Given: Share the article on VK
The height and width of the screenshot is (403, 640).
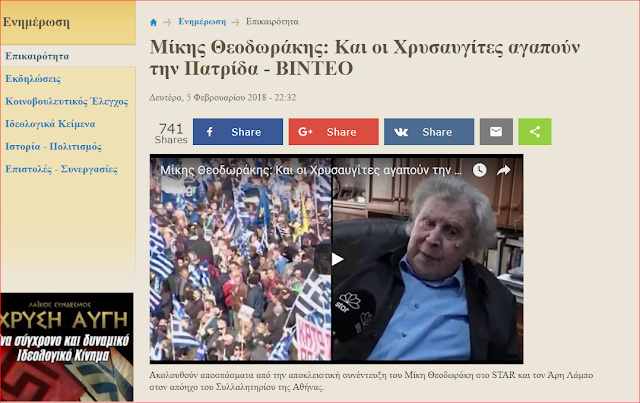Looking at the screenshot, I should (x=429, y=131).
